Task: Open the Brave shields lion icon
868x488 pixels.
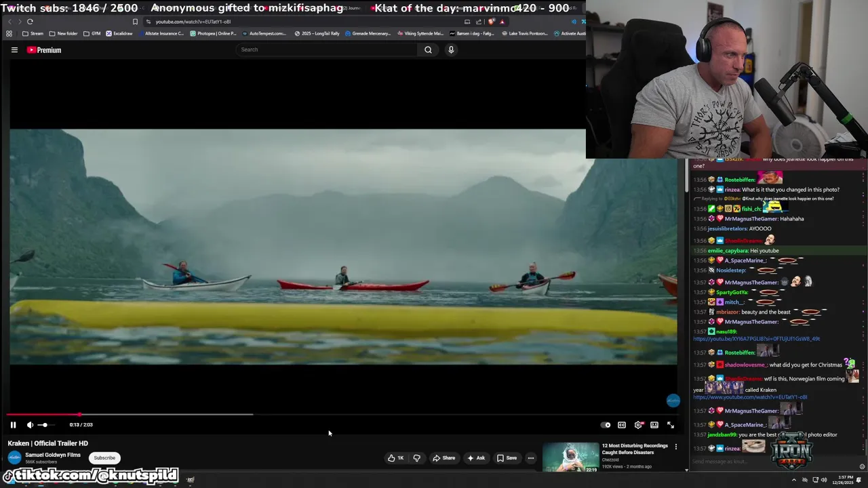Action: point(492,22)
